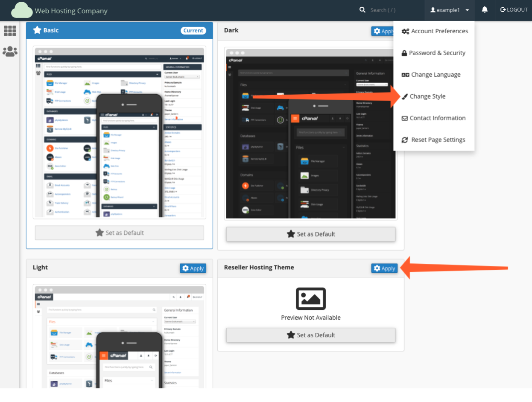Click the star icon on Basic style
The image size is (532, 402).
(x=37, y=30)
